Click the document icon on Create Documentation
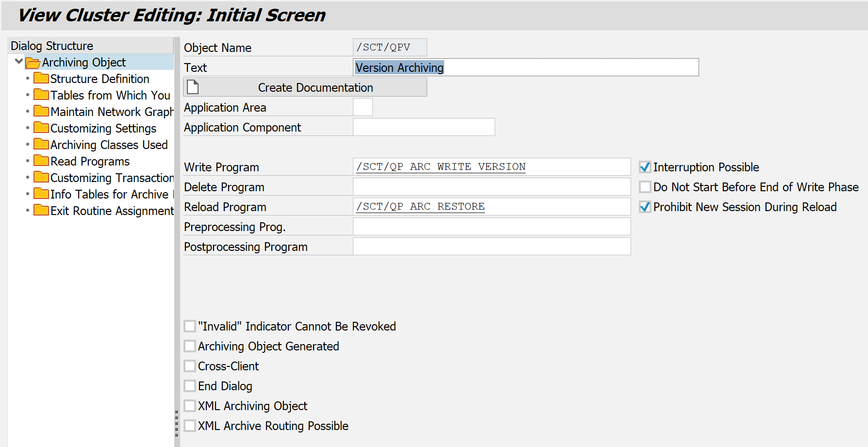The height and width of the screenshot is (447, 868). tap(193, 87)
